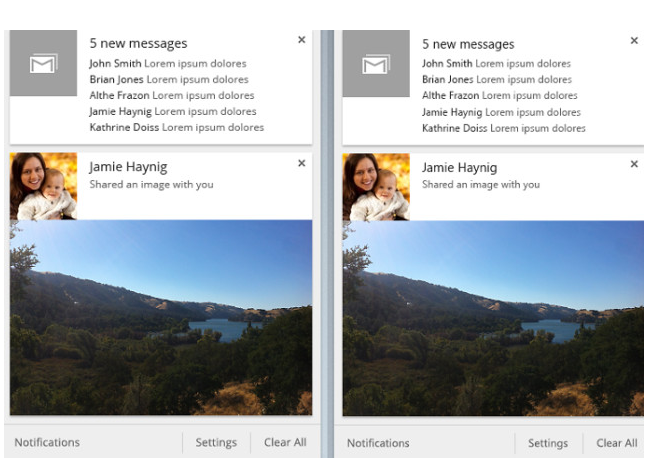Open Settings in the right panel footer
This screenshot has height=458, width=651.
pos(548,443)
